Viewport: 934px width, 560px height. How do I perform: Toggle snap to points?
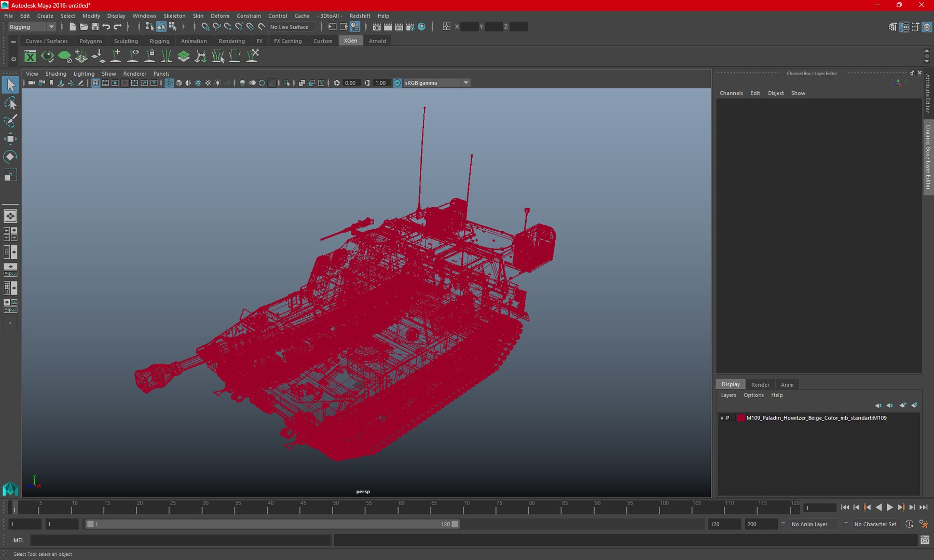pyautogui.click(x=228, y=26)
